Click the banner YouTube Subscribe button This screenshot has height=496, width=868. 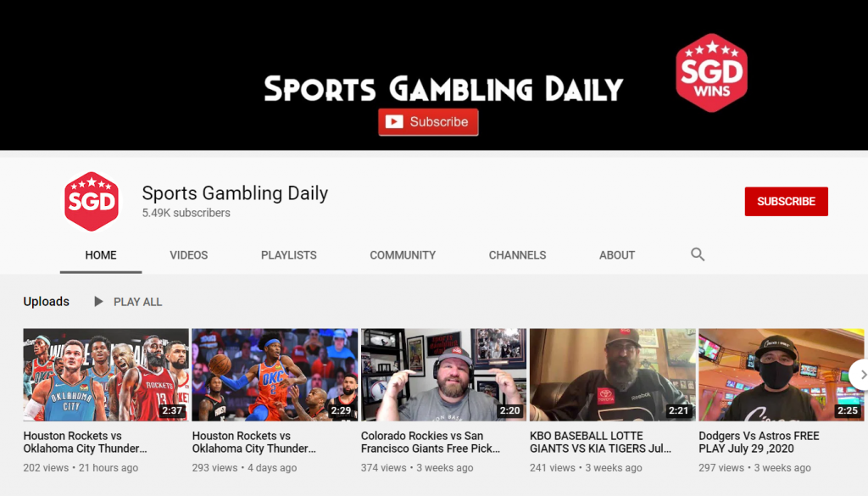point(428,122)
